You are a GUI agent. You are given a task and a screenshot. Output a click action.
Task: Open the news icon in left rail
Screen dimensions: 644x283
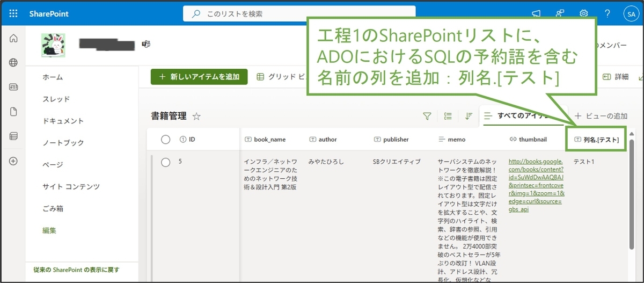tap(13, 87)
